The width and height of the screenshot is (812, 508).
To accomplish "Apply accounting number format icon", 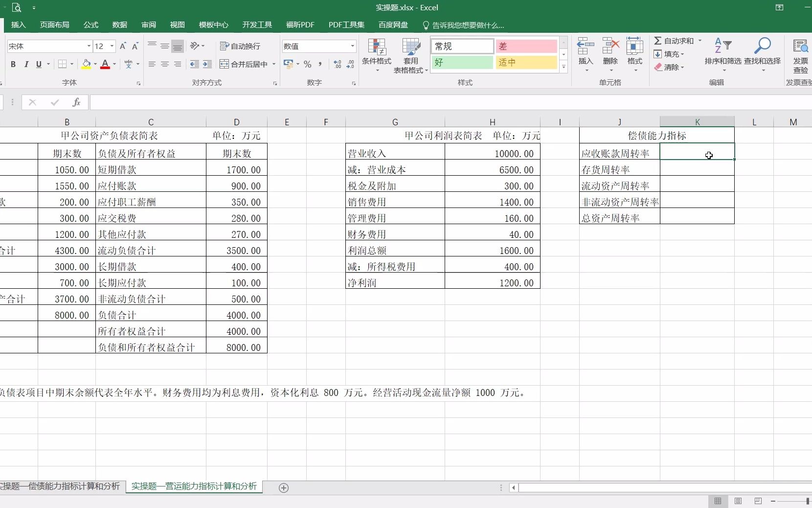I will click(288, 64).
